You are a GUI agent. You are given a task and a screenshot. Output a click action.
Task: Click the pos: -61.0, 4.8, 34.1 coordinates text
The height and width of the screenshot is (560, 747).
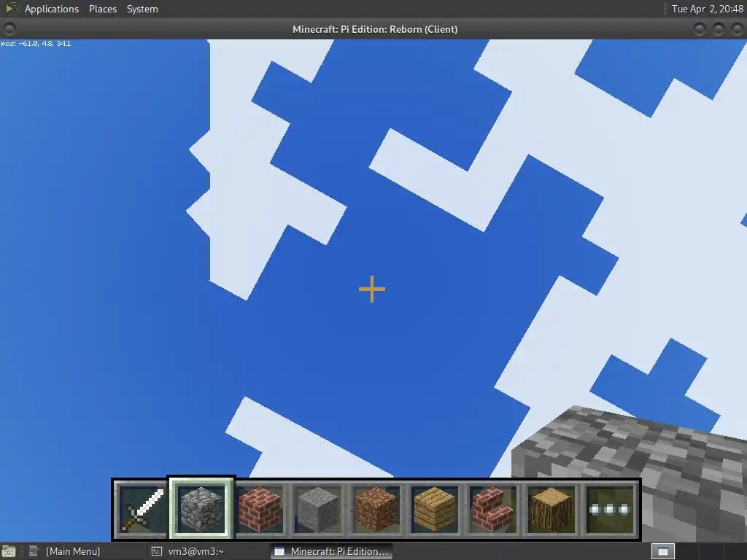tap(36, 43)
